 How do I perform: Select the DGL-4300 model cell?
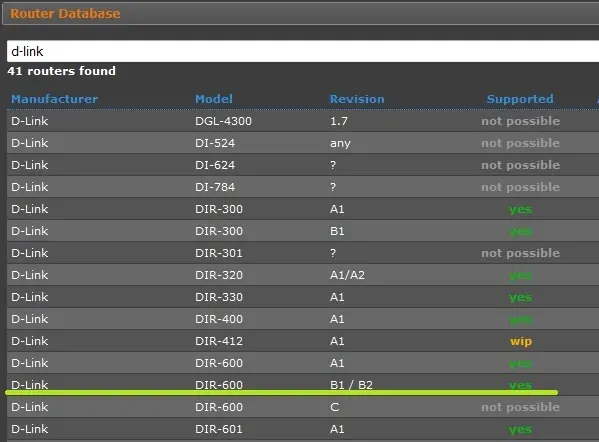click(x=223, y=121)
